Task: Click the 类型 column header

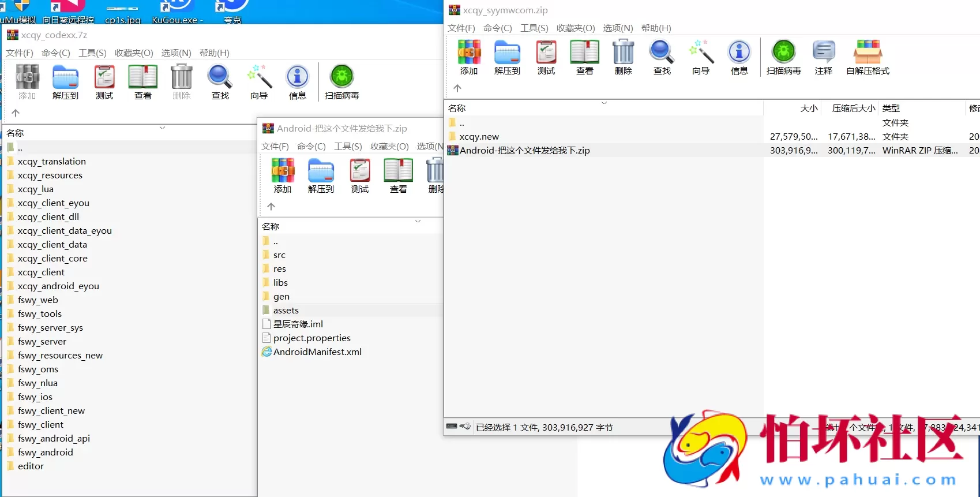Action: (891, 109)
